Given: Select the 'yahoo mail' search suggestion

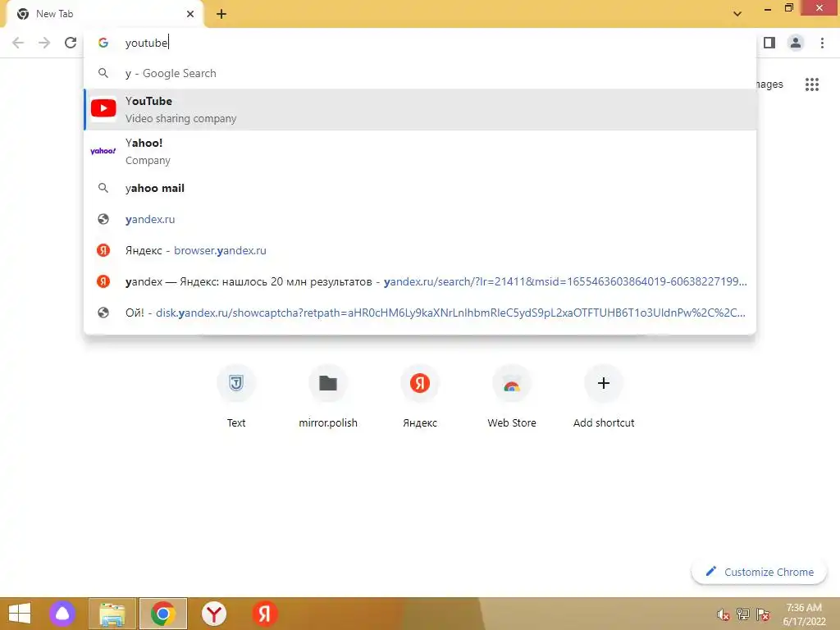Looking at the screenshot, I should point(420,188).
